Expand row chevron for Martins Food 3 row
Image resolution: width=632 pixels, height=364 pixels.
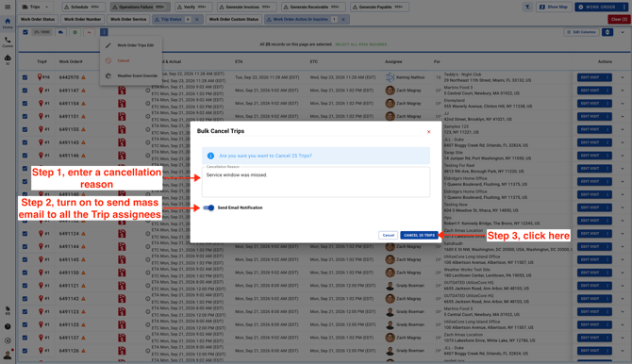tap(623, 91)
